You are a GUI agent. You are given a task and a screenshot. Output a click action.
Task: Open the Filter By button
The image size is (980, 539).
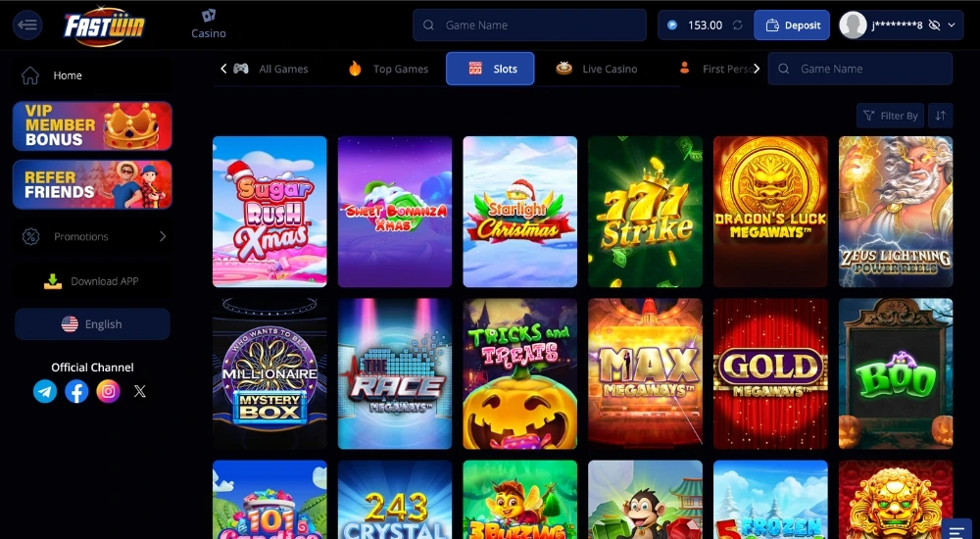(890, 116)
